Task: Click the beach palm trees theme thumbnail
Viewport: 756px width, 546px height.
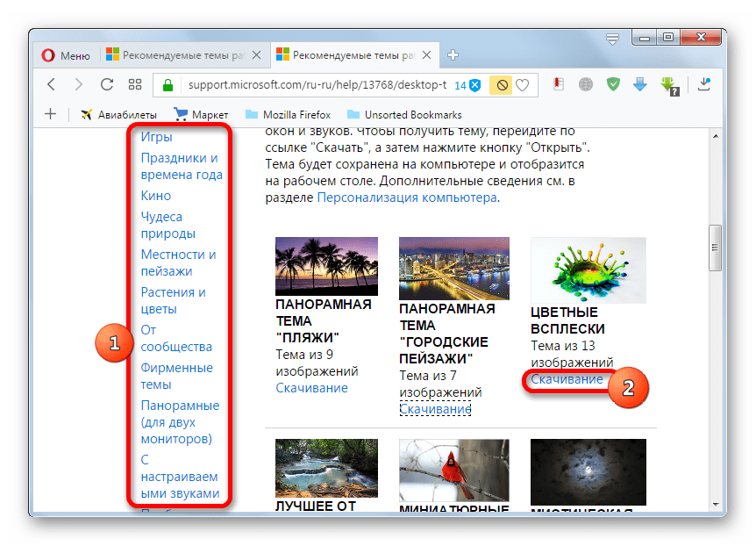Action: 326,266
